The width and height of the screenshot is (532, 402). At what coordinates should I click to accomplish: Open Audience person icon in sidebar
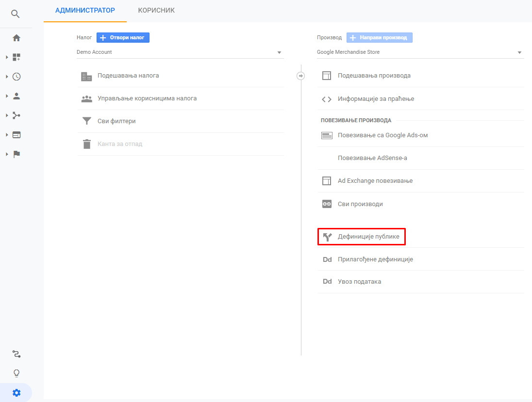pyautogui.click(x=17, y=96)
